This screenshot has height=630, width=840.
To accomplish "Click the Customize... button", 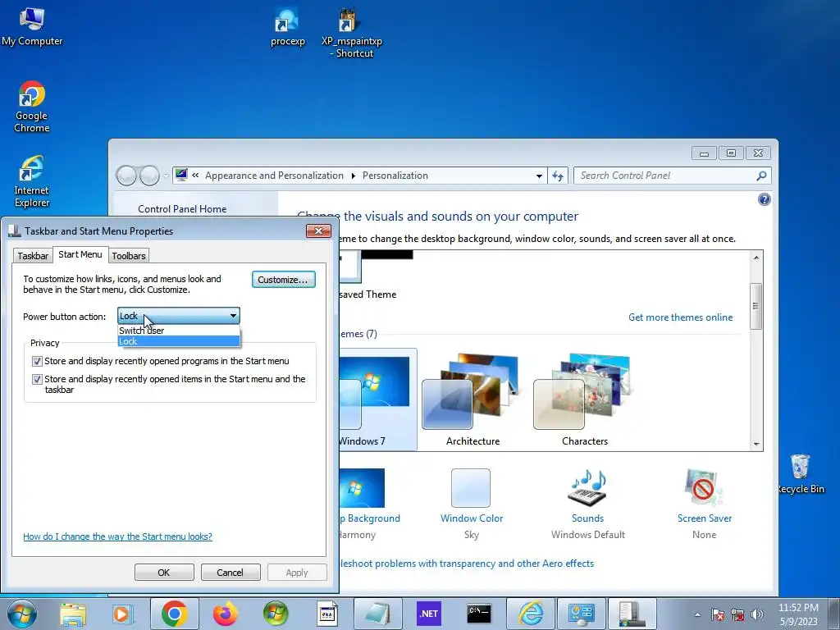I will tap(283, 280).
